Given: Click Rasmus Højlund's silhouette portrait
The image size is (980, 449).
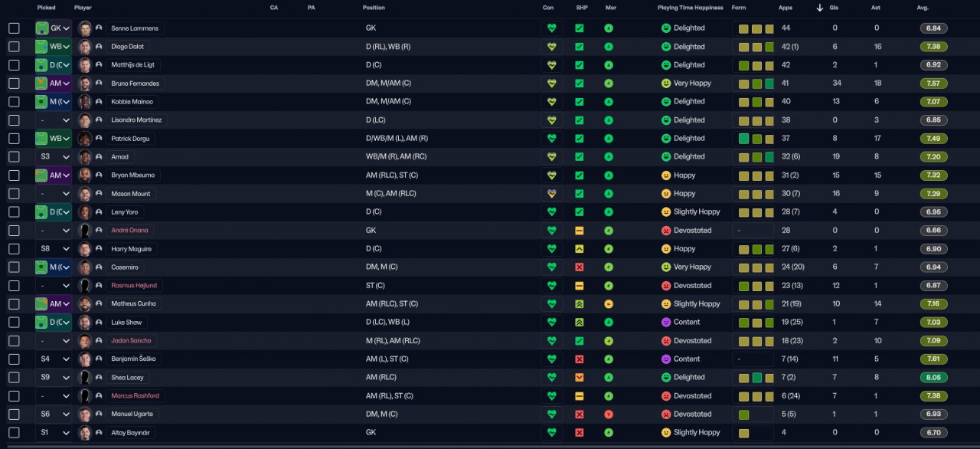Looking at the screenshot, I should (85, 286).
